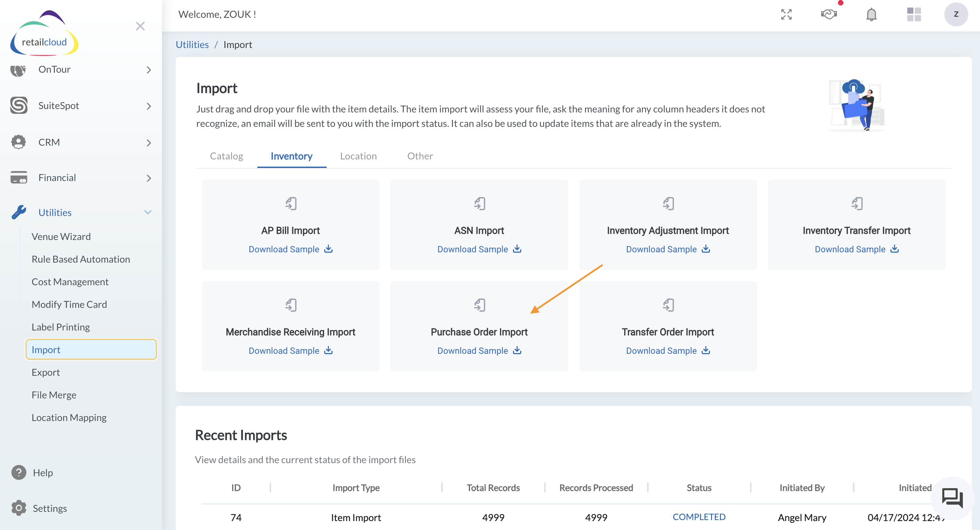This screenshot has height=530, width=980.
Task: Collapse the Utilities menu chevron
Action: [148, 212]
